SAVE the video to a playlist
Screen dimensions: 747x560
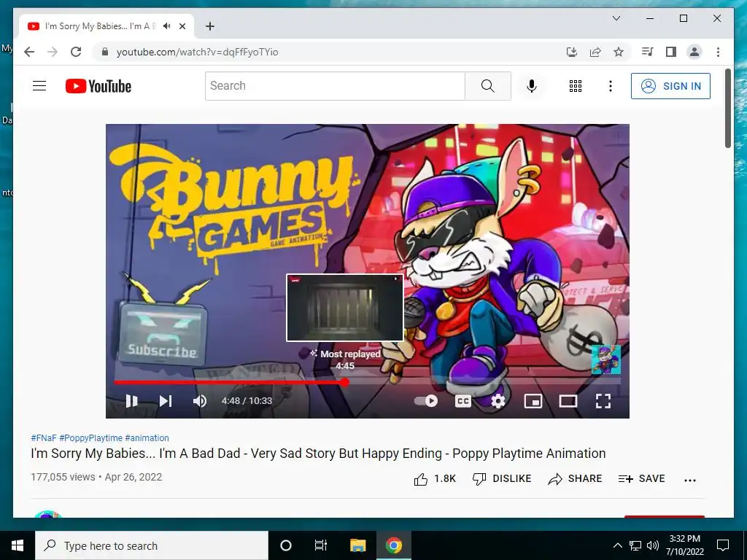[x=641, y=478]
